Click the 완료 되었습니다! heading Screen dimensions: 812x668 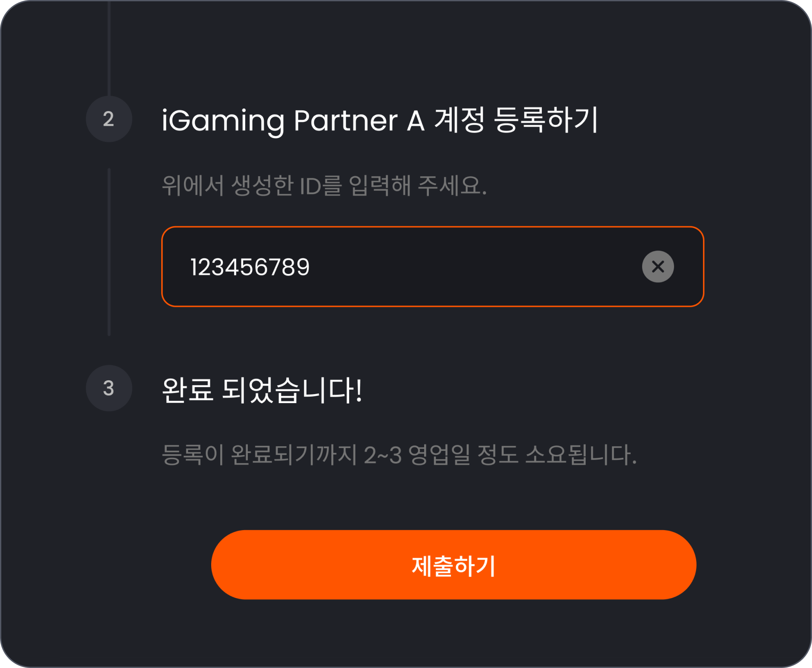262,390
